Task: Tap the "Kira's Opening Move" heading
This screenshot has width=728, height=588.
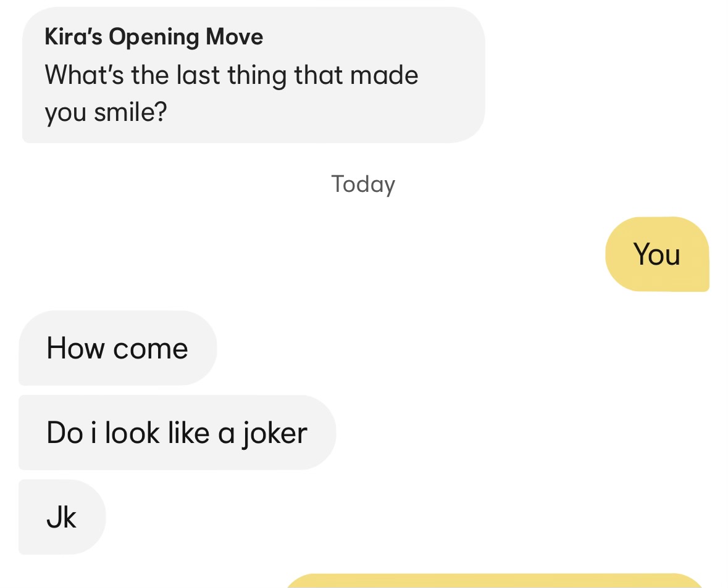Action: [154, 37]
